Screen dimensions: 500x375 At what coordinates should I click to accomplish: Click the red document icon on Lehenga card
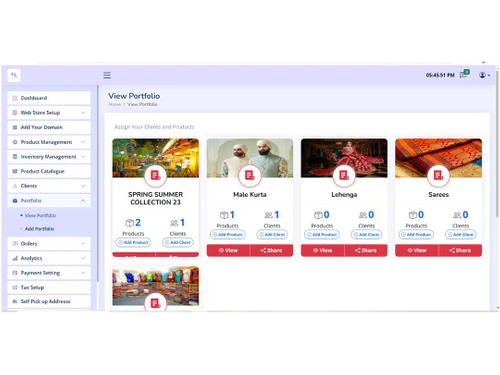pyautogui.click(x=344, y=175)
